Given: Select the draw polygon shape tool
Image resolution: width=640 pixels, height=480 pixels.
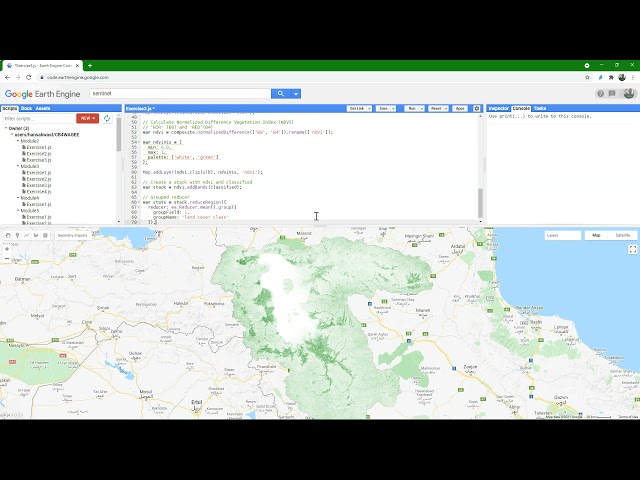Looking at the screenshot, I should (36, 236).
